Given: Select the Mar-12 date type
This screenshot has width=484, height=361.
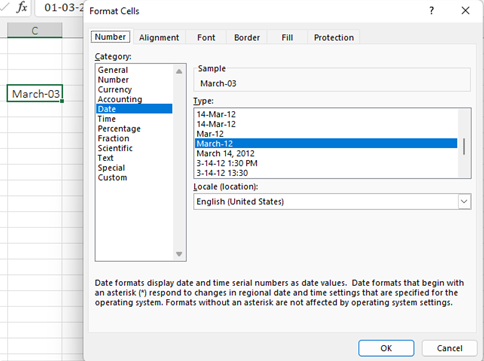Looking at the screenshot, I should (326, 134).
